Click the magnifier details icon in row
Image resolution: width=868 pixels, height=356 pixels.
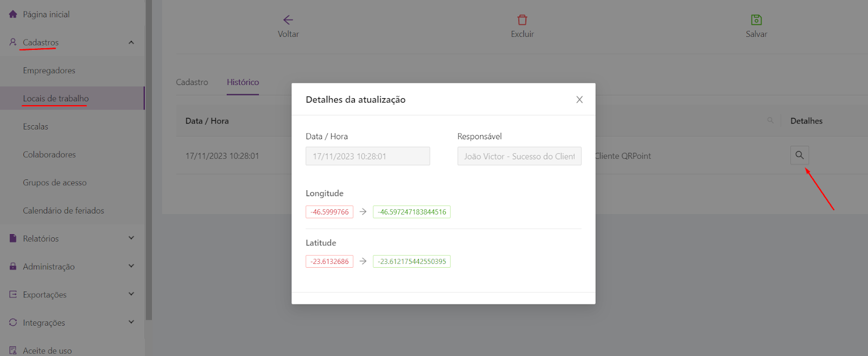click(x=799, y=155)
